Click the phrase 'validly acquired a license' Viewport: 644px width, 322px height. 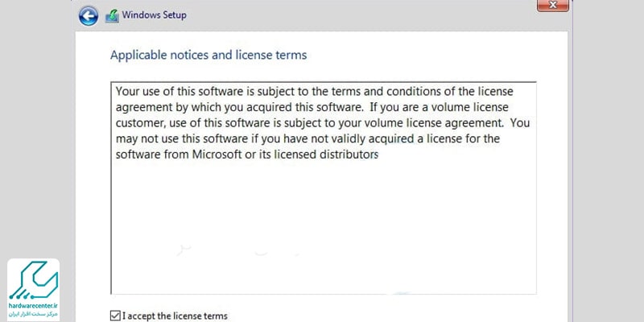coord(360,138)
